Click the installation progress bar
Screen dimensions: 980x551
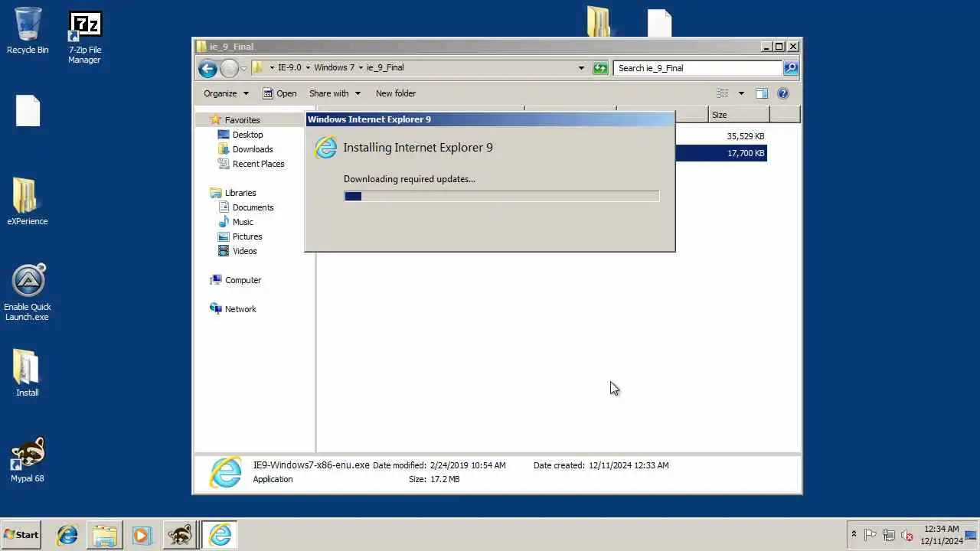coord(501,197)
